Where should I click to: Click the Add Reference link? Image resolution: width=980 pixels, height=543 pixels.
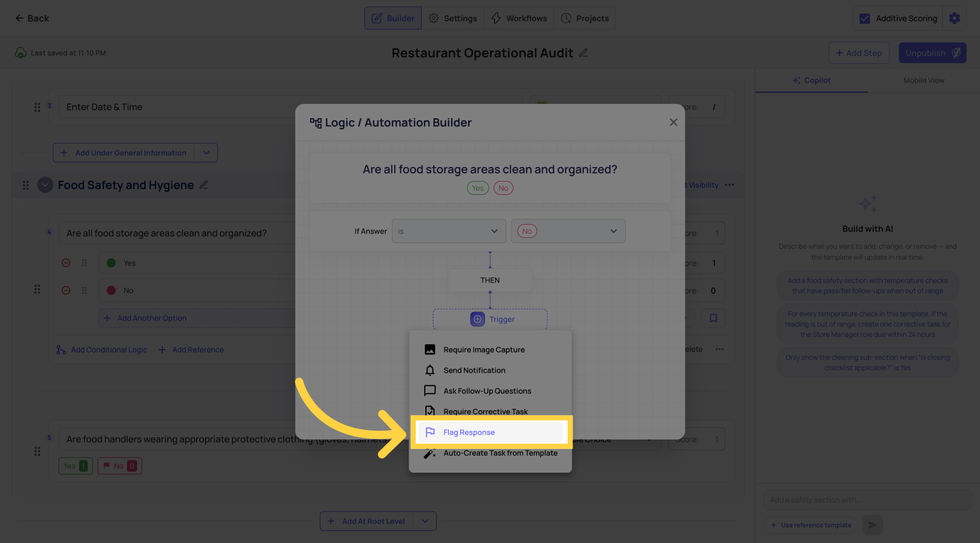[x=192, y=349]
